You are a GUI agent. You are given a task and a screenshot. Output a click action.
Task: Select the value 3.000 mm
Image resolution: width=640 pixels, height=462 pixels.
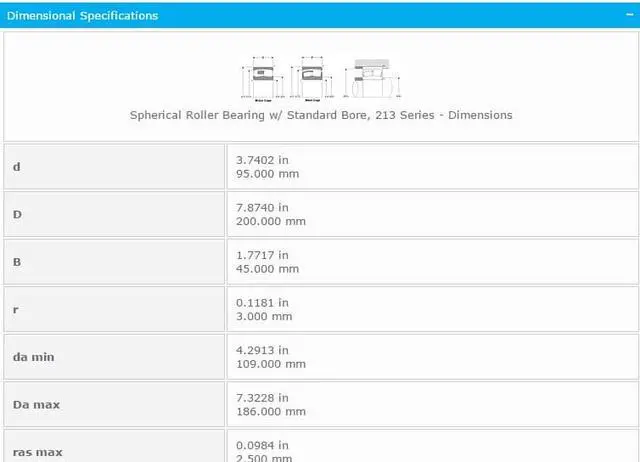[x=264, y=316]
